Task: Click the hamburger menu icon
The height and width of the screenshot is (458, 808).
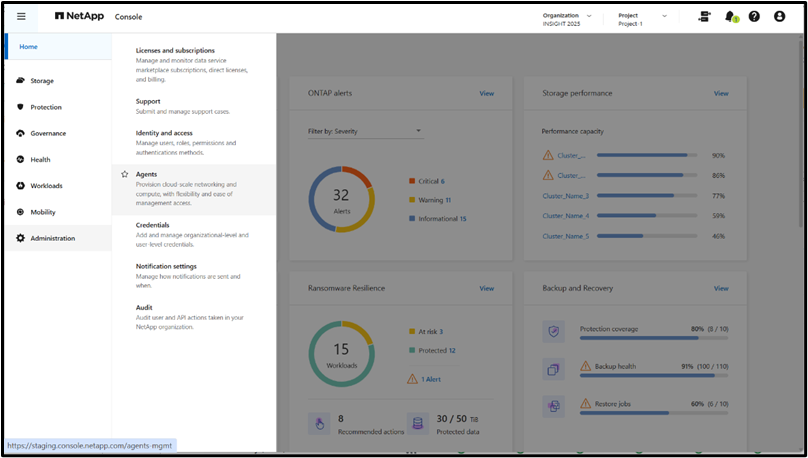Action: click(21, 17)
